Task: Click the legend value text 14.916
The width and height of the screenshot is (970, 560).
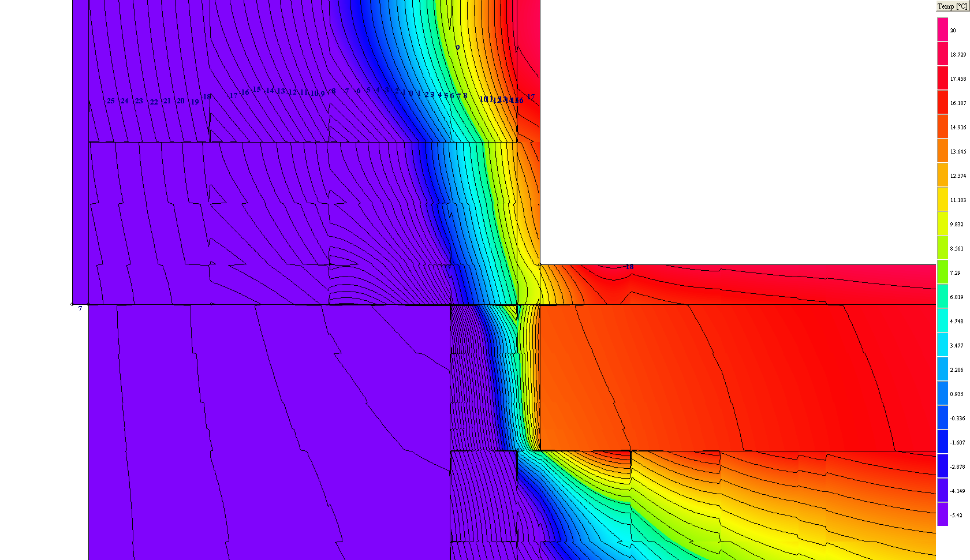Action: (x=958, y=128)
